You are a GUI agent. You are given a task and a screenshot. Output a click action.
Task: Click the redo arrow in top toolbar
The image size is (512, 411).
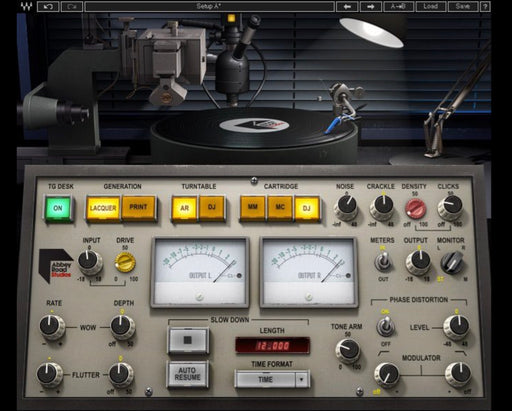coord(72,6)
